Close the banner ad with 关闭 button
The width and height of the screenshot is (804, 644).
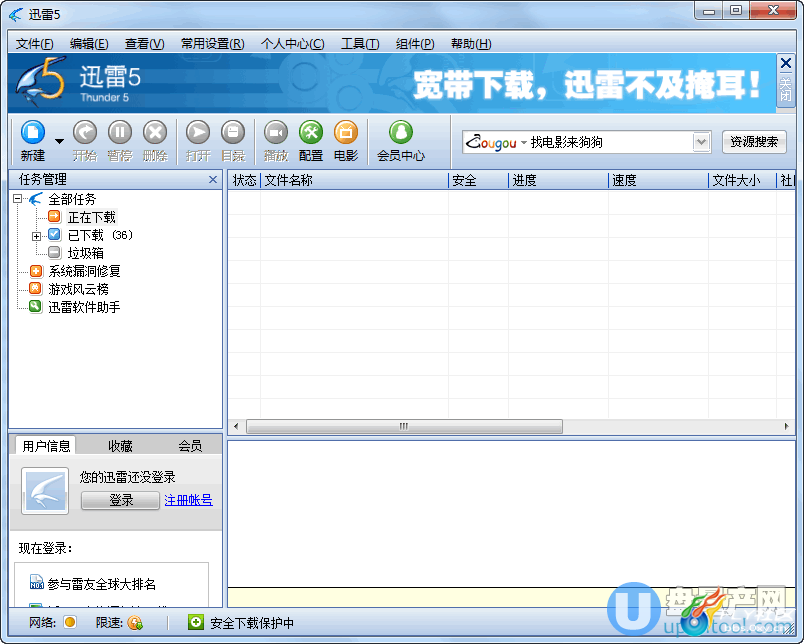pos(786,80)
